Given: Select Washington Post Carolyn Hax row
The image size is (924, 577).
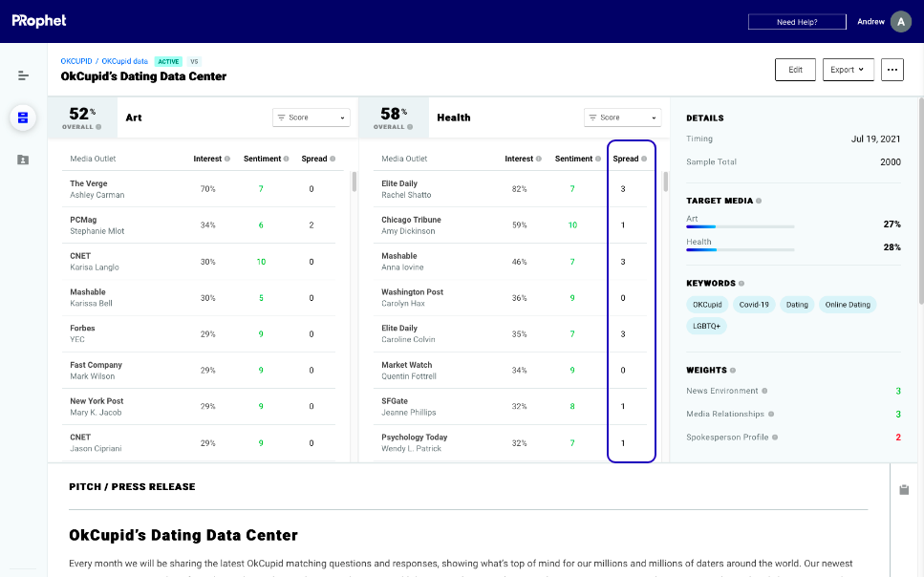Looking at the screenshot, I should (x=510, y=298).
